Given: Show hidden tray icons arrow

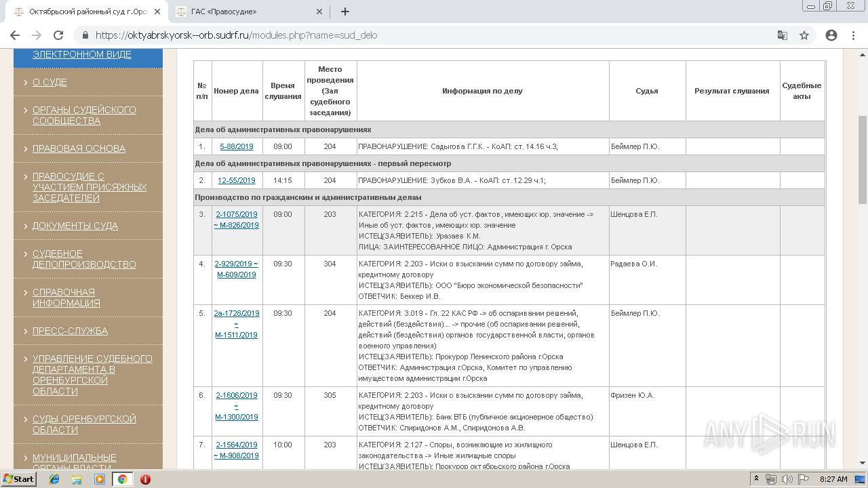Looking at the screenshot, I should coord(756,479).
